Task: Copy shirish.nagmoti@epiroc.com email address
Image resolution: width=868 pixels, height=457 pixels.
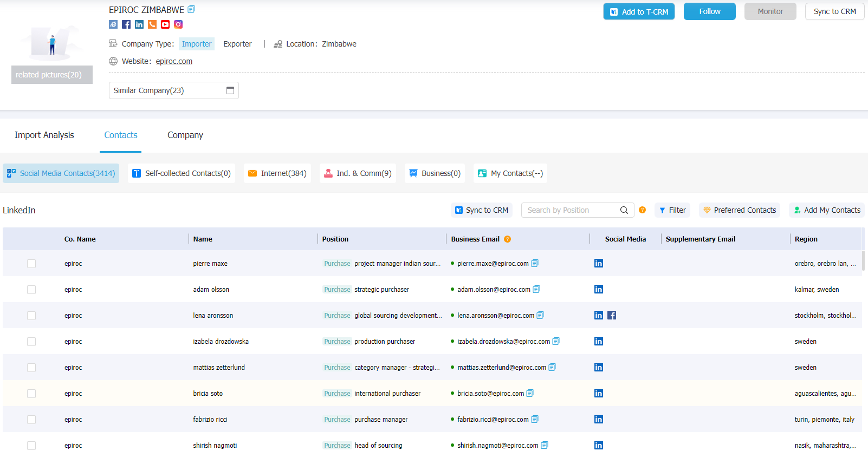Action: pyautogui.click(x=545, y=445)
